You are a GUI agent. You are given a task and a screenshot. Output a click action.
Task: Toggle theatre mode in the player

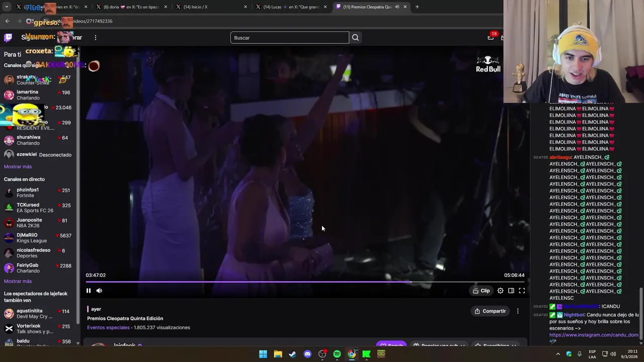pos(511,291)
